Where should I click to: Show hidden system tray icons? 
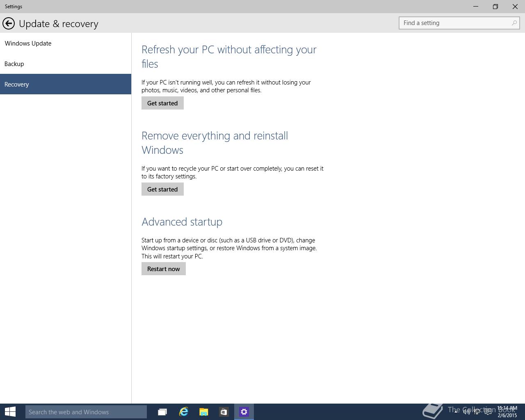(456, 412)
